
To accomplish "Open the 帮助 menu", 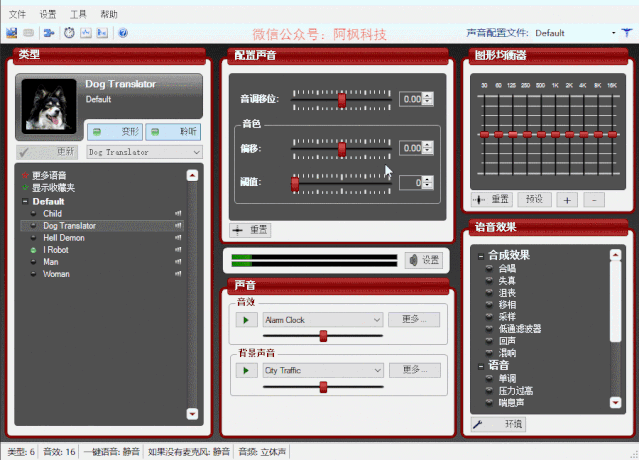I will pyautogui.click(x=109, y=14).
